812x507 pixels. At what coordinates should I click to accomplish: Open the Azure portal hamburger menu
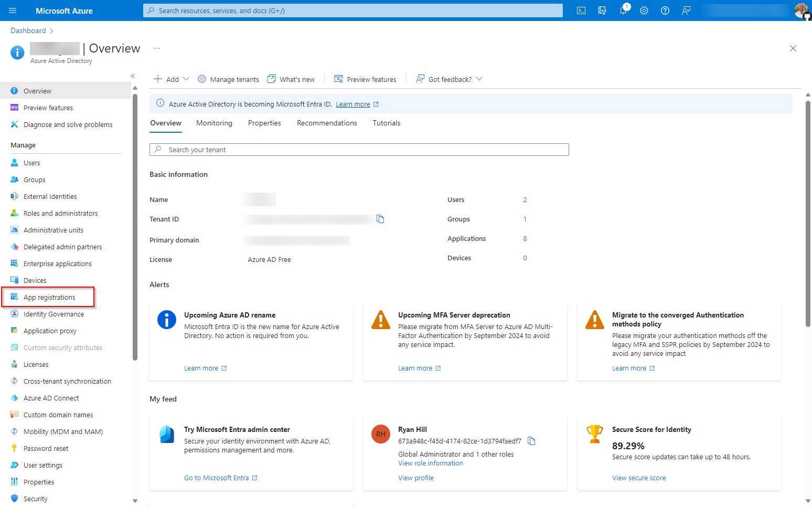12,10
